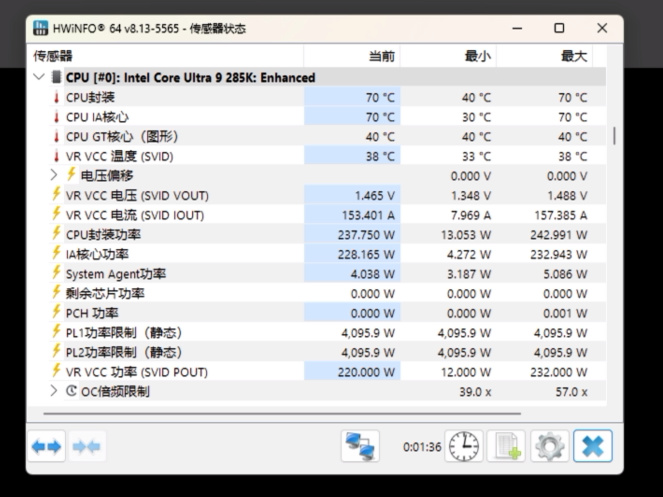The image size is (663, 497).
Task: Select the CPU IA核心 row
Action: coord(327,117)
